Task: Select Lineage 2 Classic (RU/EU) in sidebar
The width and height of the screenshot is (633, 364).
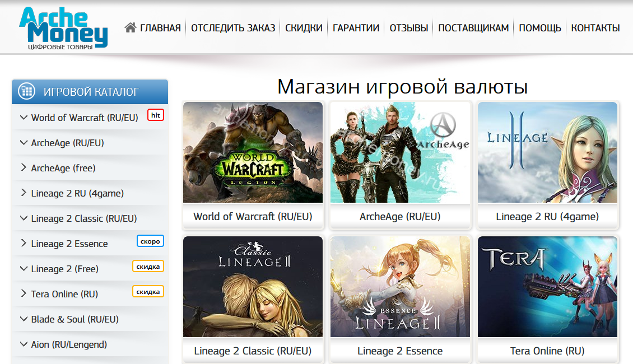Action: pos(84,218)
